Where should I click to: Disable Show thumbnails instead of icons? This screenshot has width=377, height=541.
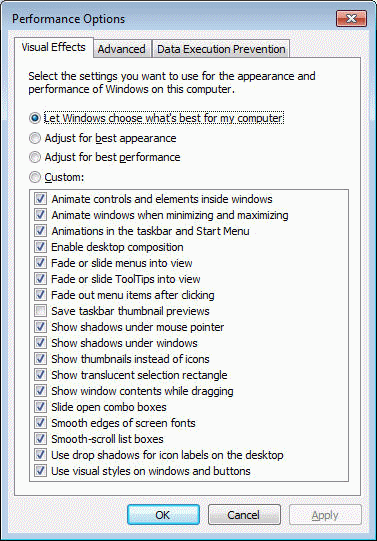point(40,359)
